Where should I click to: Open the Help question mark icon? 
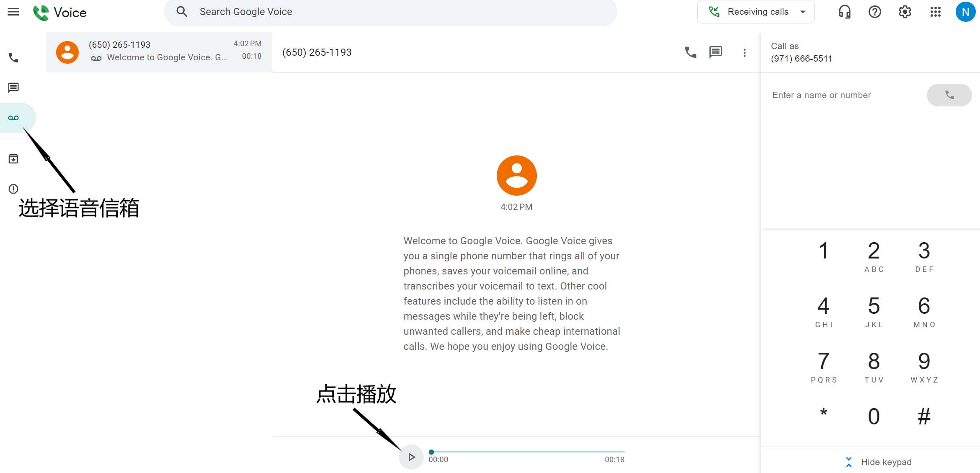874,12
